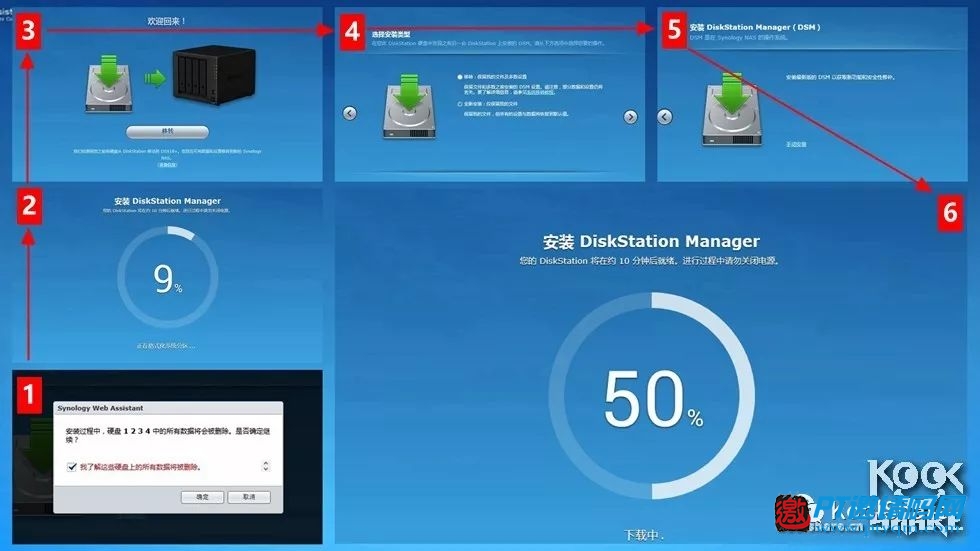Go forward with the right arrow in panel 4
This screenshot has height=551, width=980.
[x=631, y=117]
